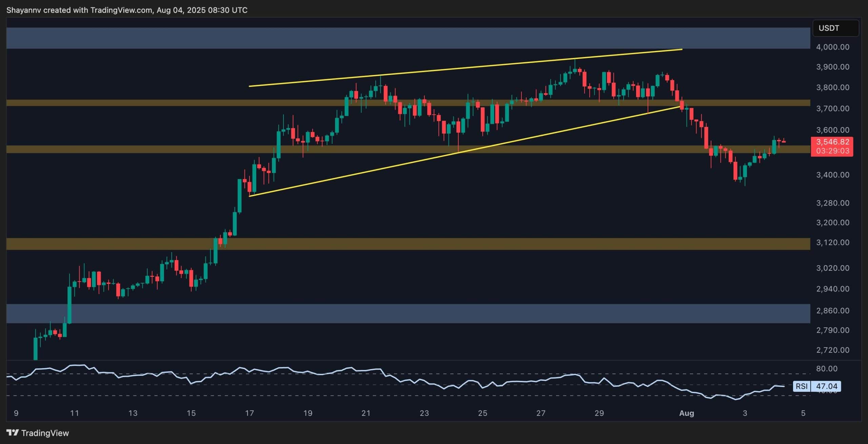Viewport: 868px width, 444px height.
Task: Select the red 3,546.82 current price label
Action: (x=832, y=142)
